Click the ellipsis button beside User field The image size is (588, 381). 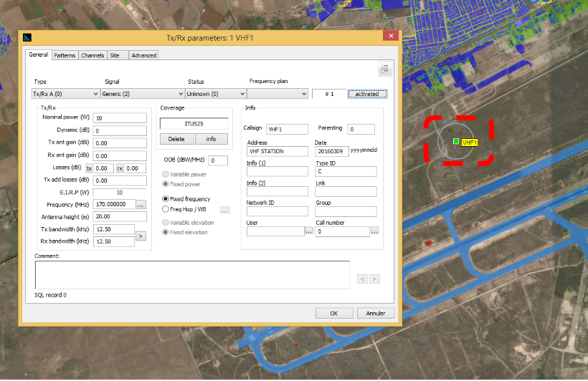point(308,231)
